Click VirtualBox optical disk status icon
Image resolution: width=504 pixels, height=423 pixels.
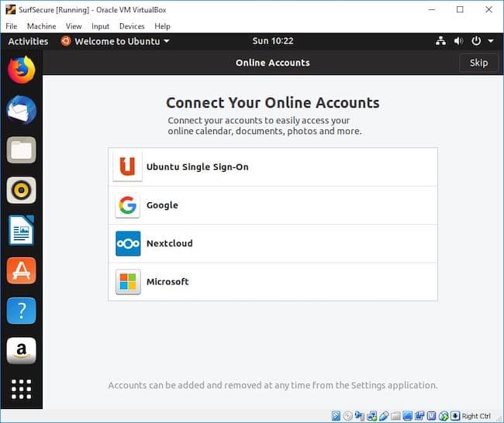coord(348,416)
